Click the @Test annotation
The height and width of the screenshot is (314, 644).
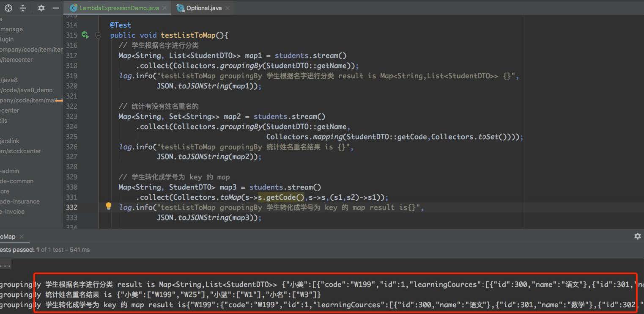point(121,25)
